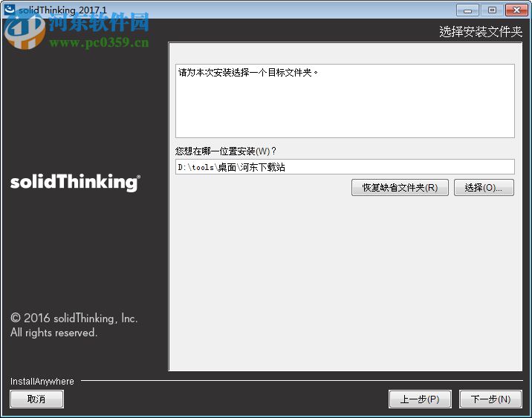Click the 取消 cancel button
The width and height of the screenshot is (532, 418).
tap(36, 399)
